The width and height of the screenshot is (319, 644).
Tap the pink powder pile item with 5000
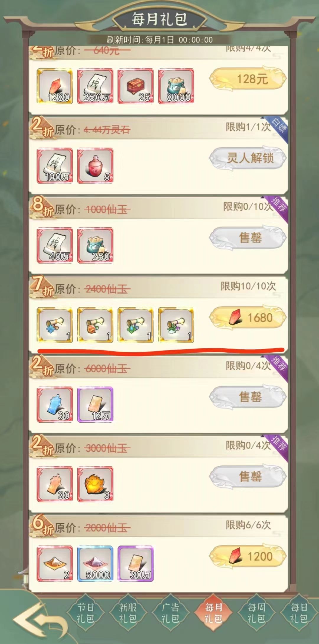[95, 564]
